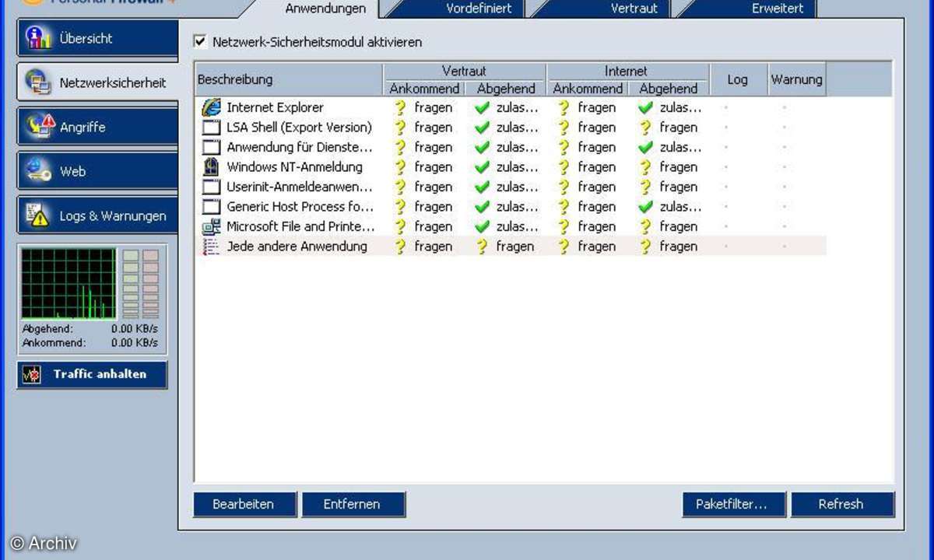Viewport: 934px width, 560px height.
Task: Click the Warnung column header
Action: [x=796, y=79]
